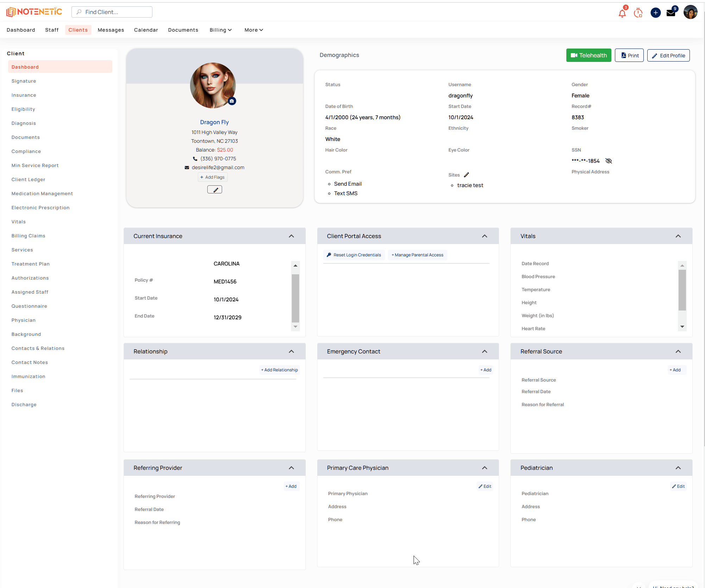Viewport: 705px width, 588px height.
Task: Collapse the Pediatrician panel
Action: pyautogui.click(x=678, y=468)
